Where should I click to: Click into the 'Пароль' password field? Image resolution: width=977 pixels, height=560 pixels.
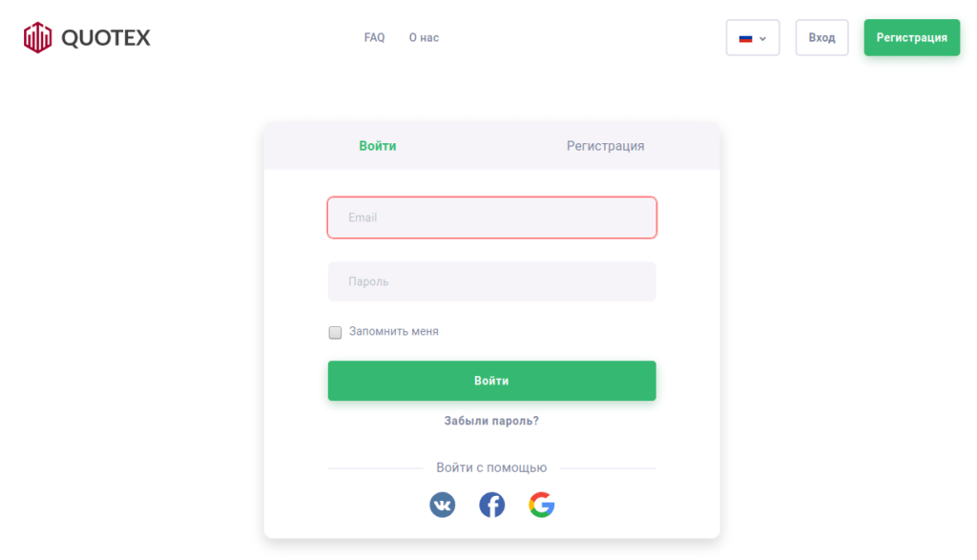tap(491, 280)
